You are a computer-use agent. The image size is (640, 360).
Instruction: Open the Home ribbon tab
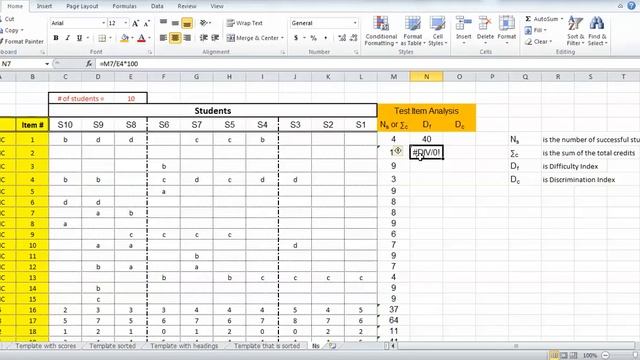15,6
